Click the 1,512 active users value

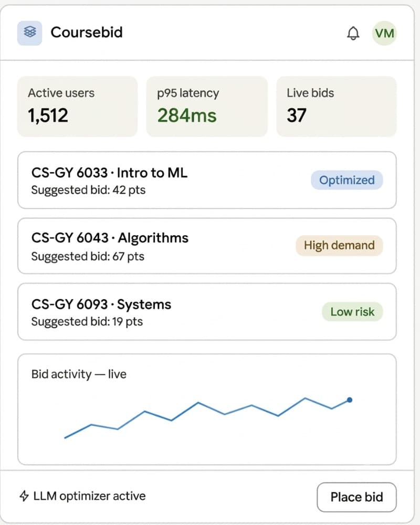click(48, 115)
